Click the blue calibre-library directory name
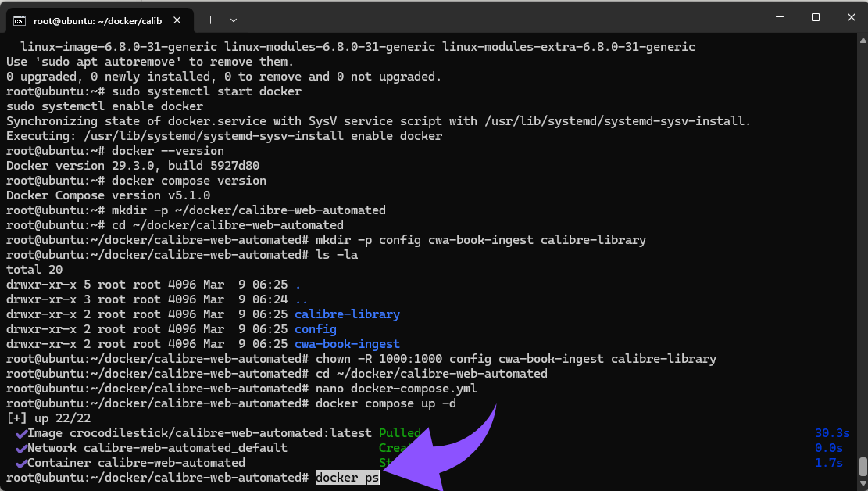This screenshot has height=491, width=868. (x=347, y=314)
